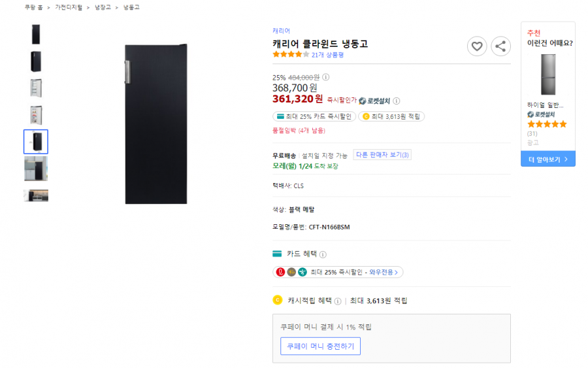The image size is (588, 368).
Task: Expand 최대 25% 즉시할인 와우전용 details
Action: pos(338,272)
